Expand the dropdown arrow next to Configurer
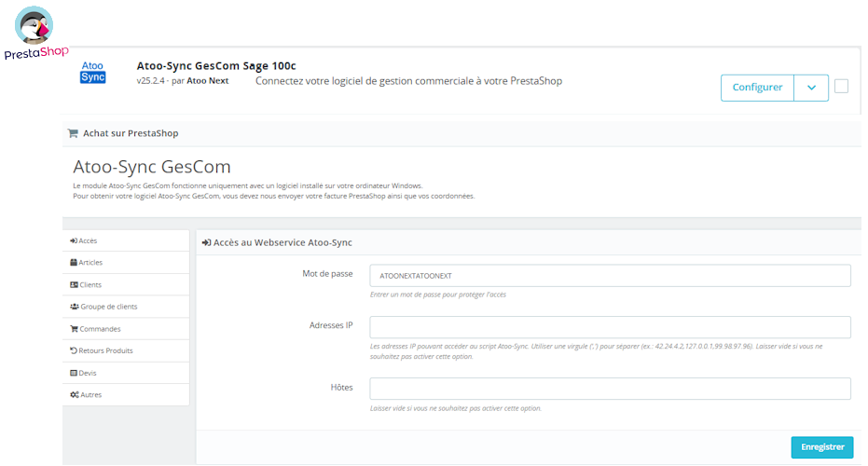The width and height of the screenshot is (868, 466). tap(810, 88)
